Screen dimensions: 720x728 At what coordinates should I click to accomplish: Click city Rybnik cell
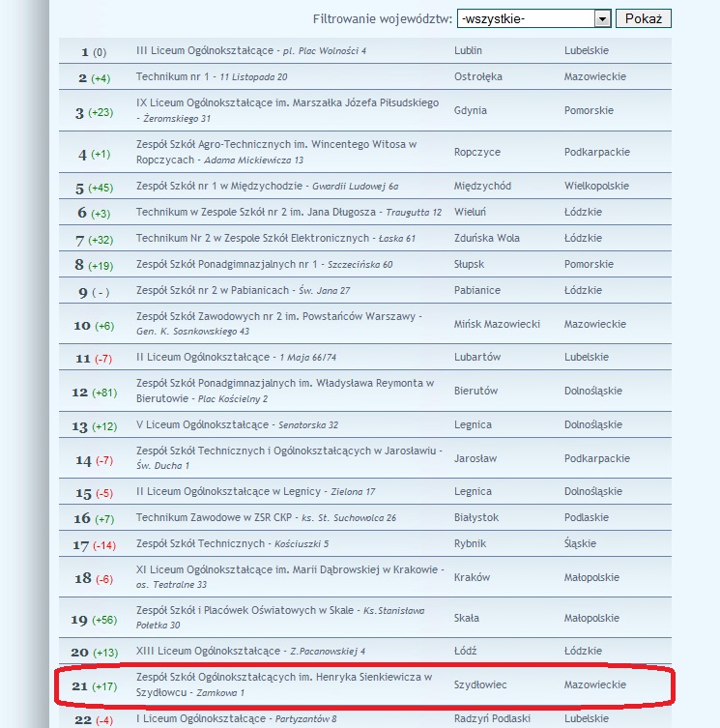click(470, 543)
